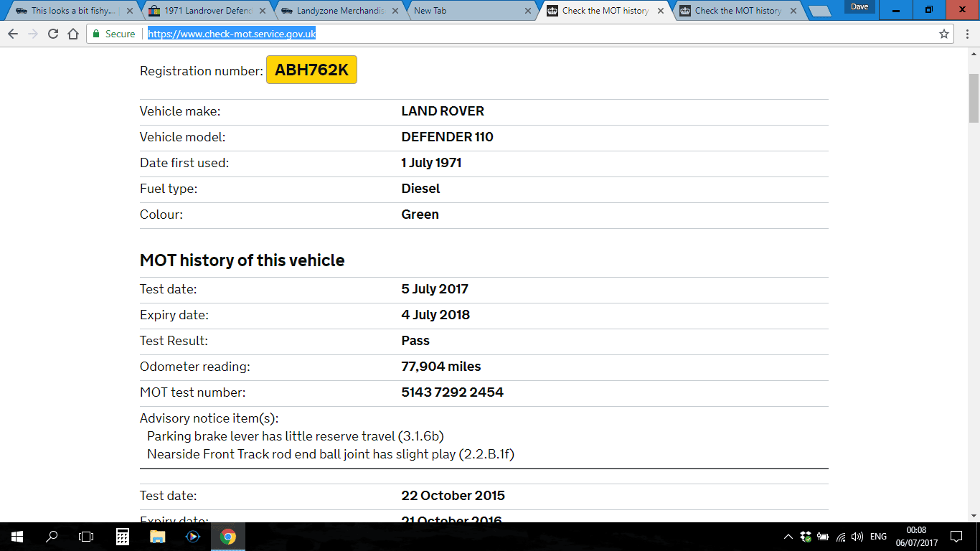Viewport: 980px width, 551px height.
Task: Switch to 'Landyzone Merchandise' tab
Action: (336, 11)
